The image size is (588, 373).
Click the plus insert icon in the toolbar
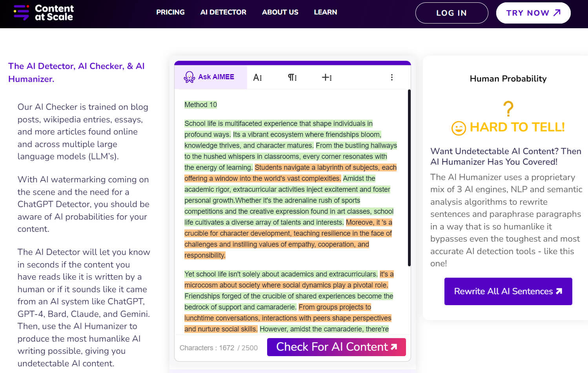326,77
